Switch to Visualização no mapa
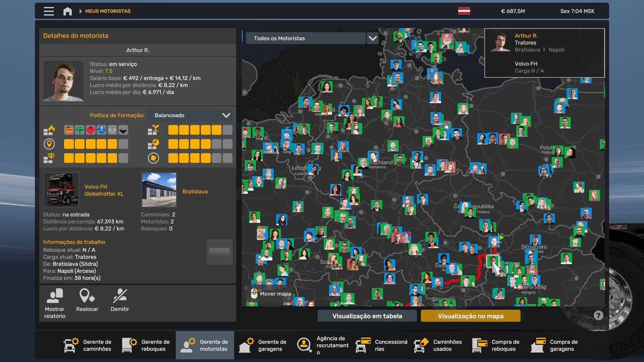This screenshot has height=362, width=644. click(x=470, y=316)
